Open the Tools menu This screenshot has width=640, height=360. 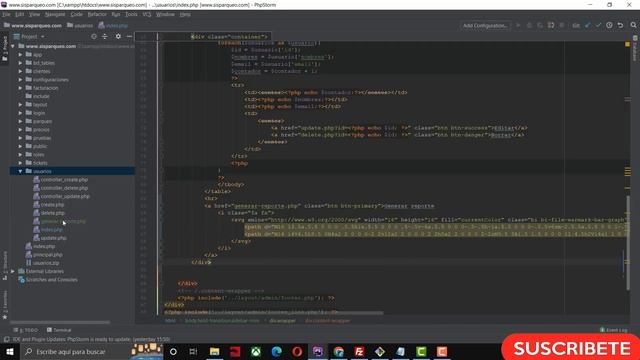click(x=131, y=14)
